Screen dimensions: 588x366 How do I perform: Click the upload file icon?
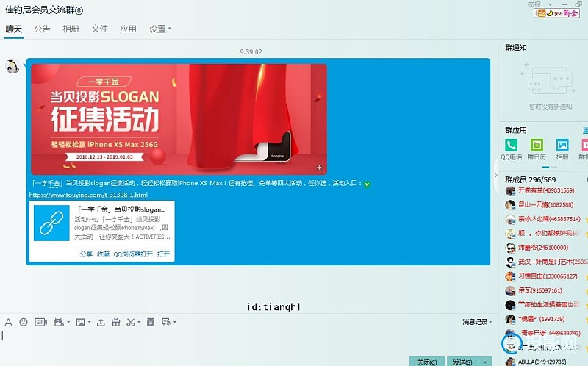tap(101, 322)
